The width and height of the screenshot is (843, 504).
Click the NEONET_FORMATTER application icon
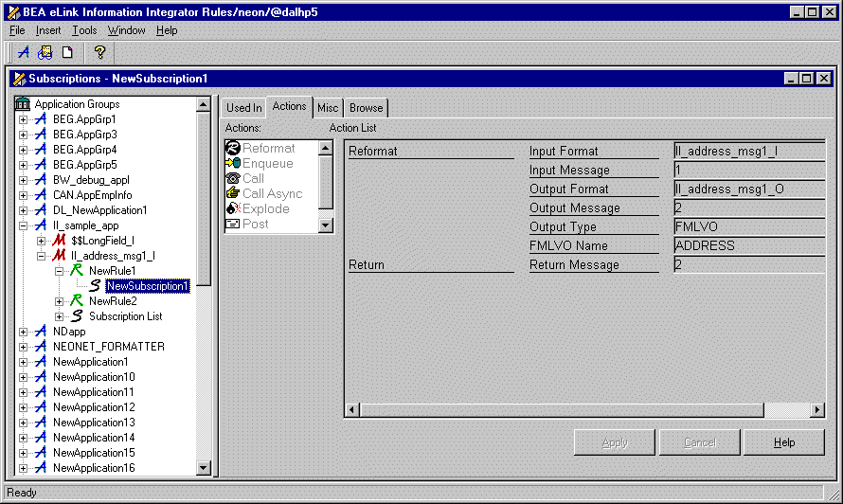[41, 347]
